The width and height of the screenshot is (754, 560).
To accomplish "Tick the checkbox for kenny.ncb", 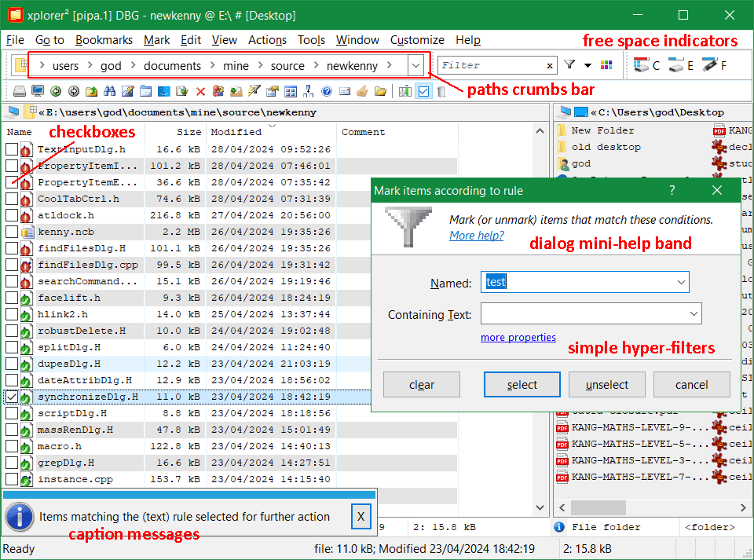I will point(12,232).
